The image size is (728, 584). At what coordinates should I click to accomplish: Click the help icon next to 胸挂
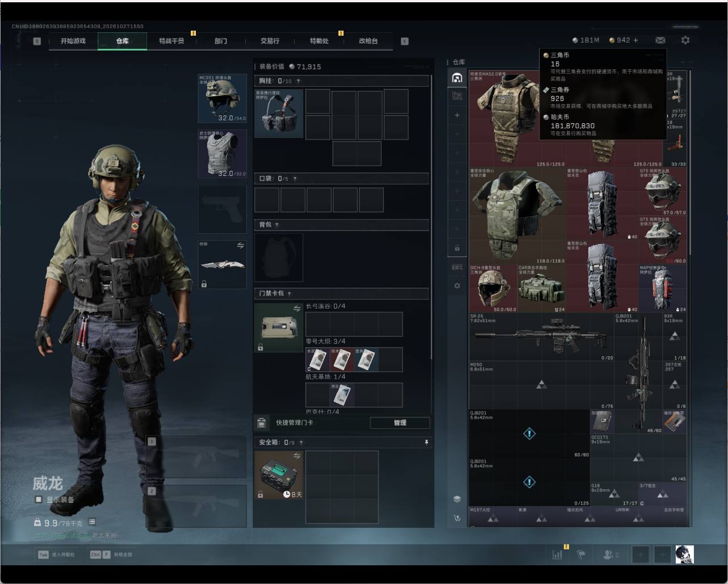(x=298, y=81)
